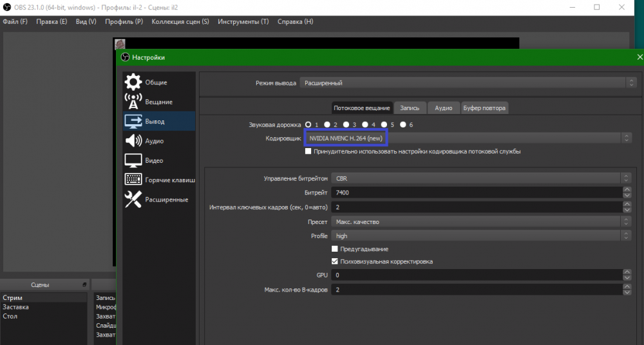644x345 pixels.
Task: Select the Заставка scene
Action: (x=15, y=307)
